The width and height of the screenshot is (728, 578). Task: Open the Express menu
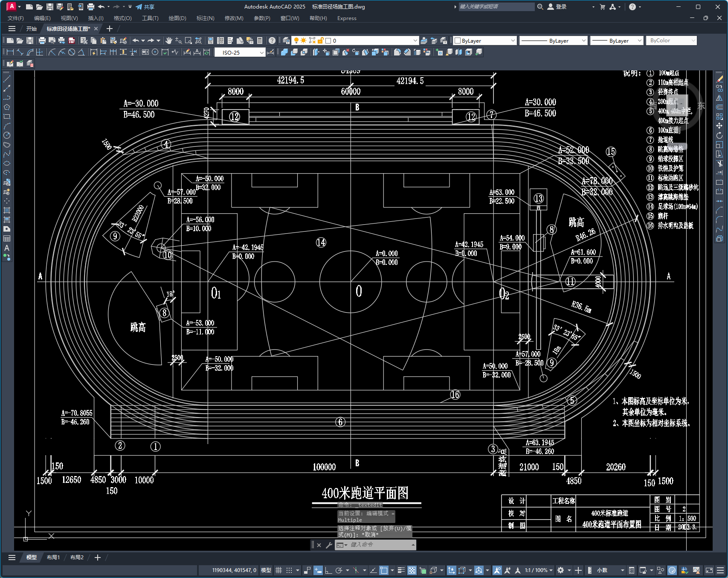pos(347,18)
